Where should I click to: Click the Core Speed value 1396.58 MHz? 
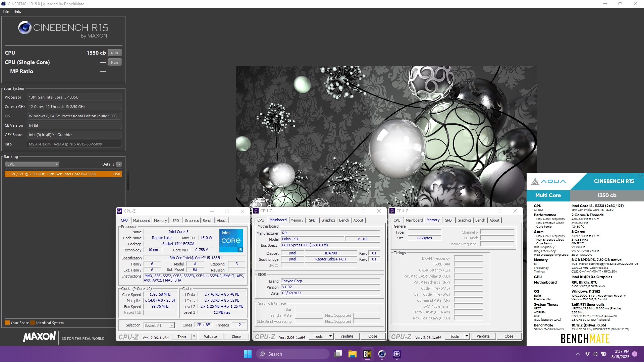(x=160, y=294)
